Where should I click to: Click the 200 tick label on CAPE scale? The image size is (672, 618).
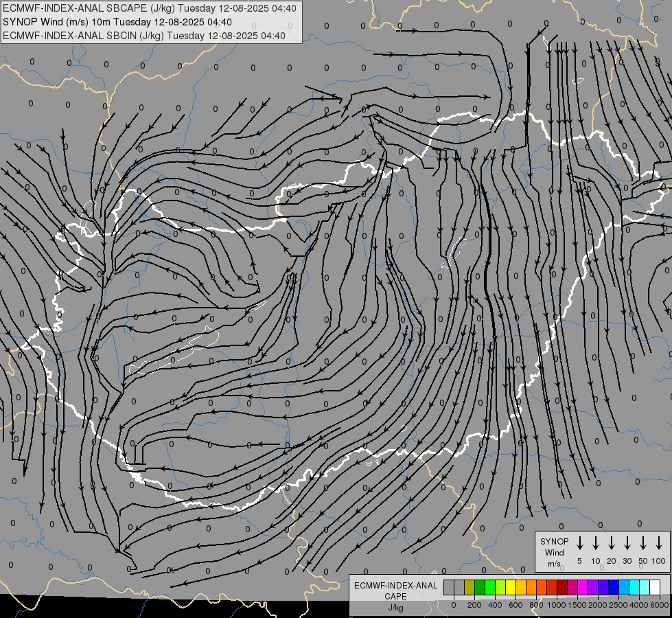(474, 605)
